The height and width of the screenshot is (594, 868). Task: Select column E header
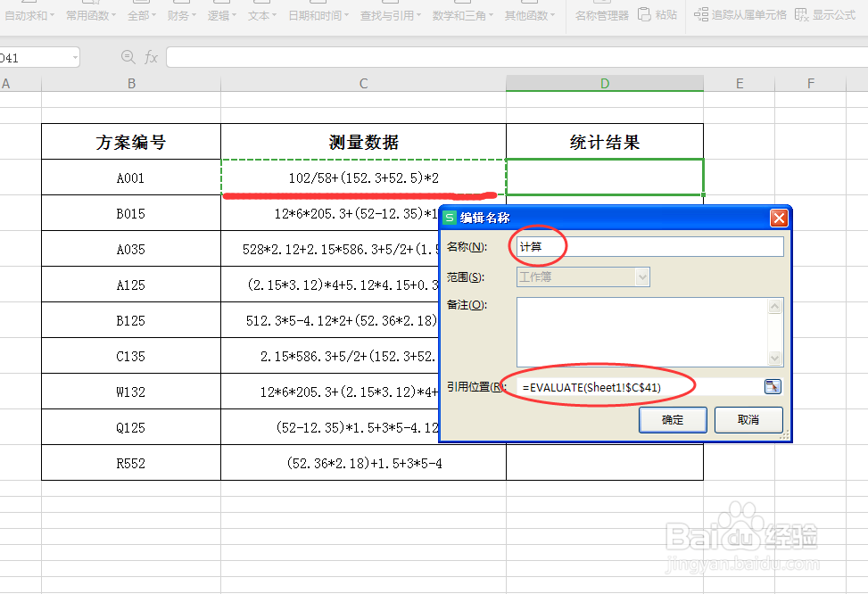click(739, 84)
